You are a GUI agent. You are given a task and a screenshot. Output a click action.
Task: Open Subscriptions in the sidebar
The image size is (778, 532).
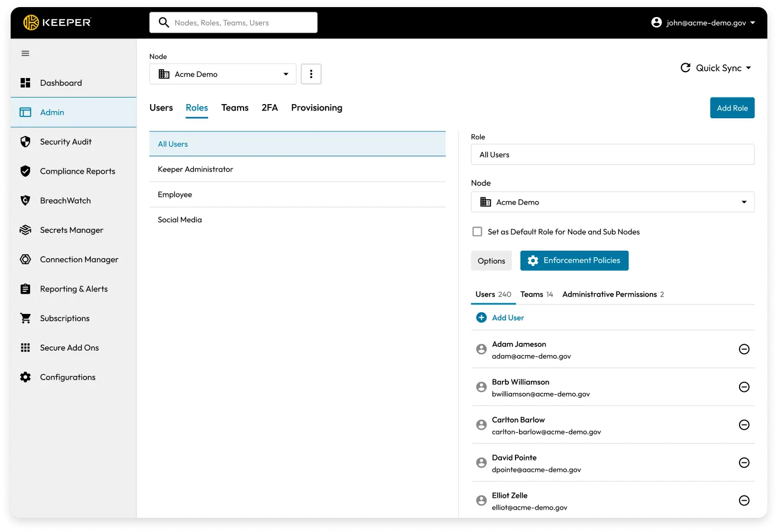point(73,318)
